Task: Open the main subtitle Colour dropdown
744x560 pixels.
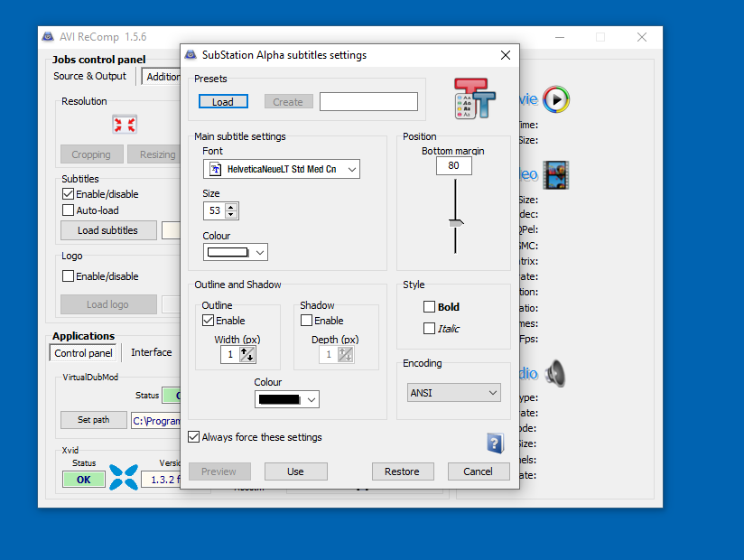Action: click(x=259, y=253)
